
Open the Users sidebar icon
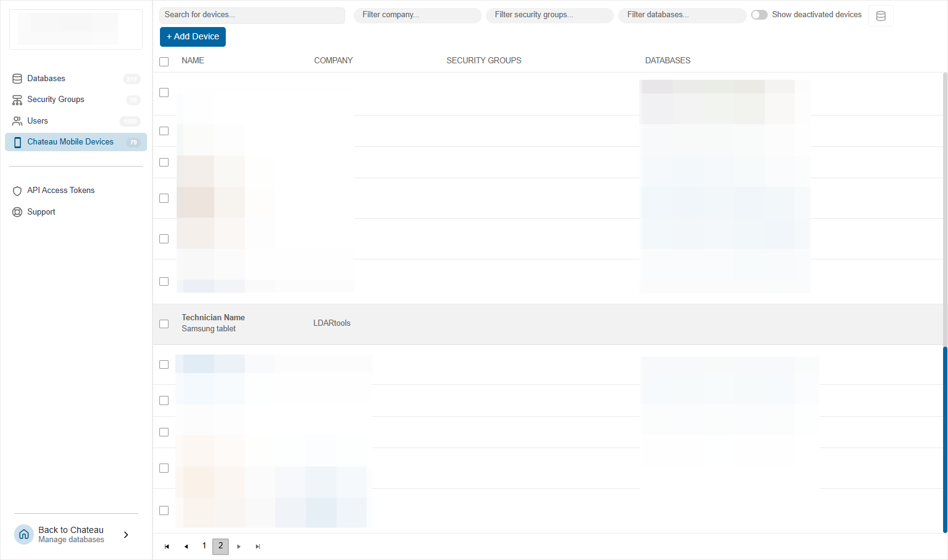[17, 121]
